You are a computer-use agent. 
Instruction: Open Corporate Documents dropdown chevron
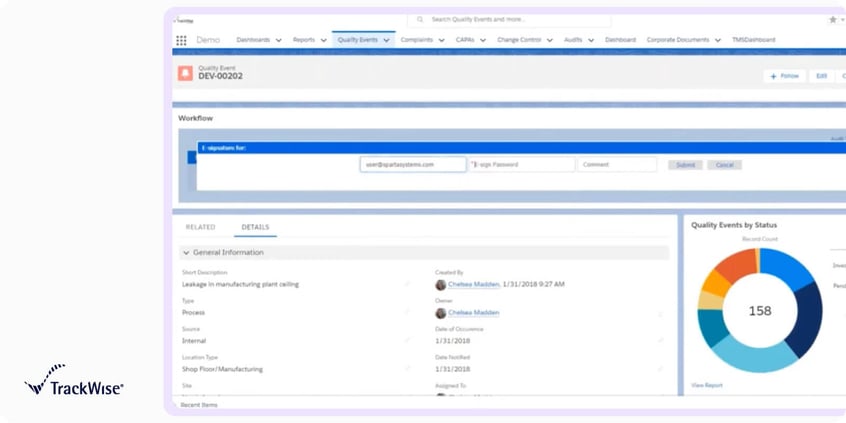click(x=718, y=40)
